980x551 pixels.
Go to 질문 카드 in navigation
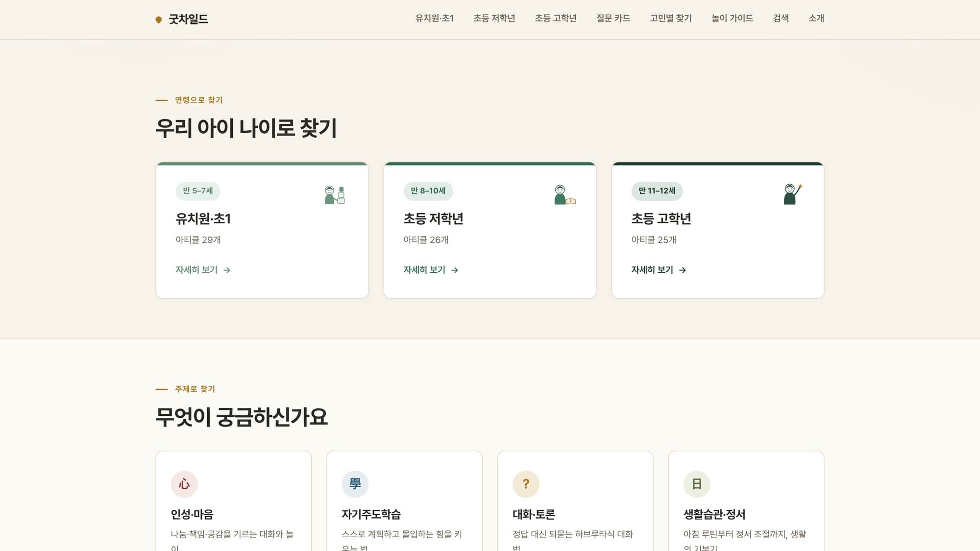pos(613,18)
